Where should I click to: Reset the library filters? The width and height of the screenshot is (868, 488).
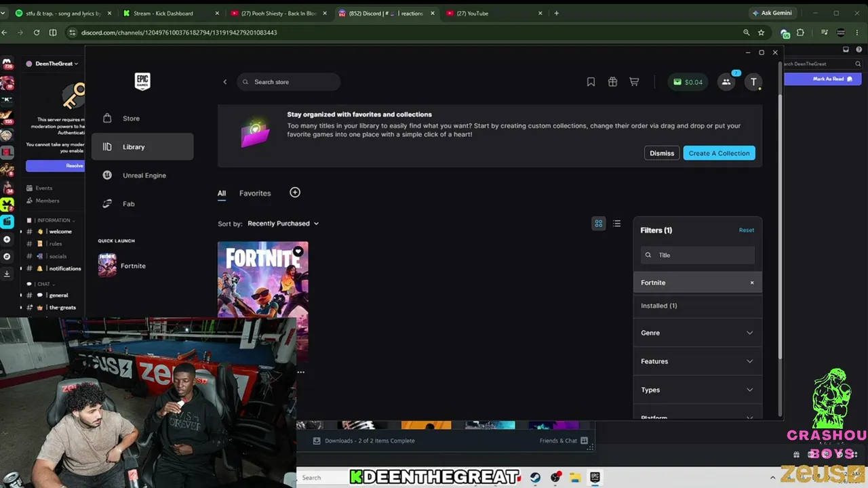[747, 230]
